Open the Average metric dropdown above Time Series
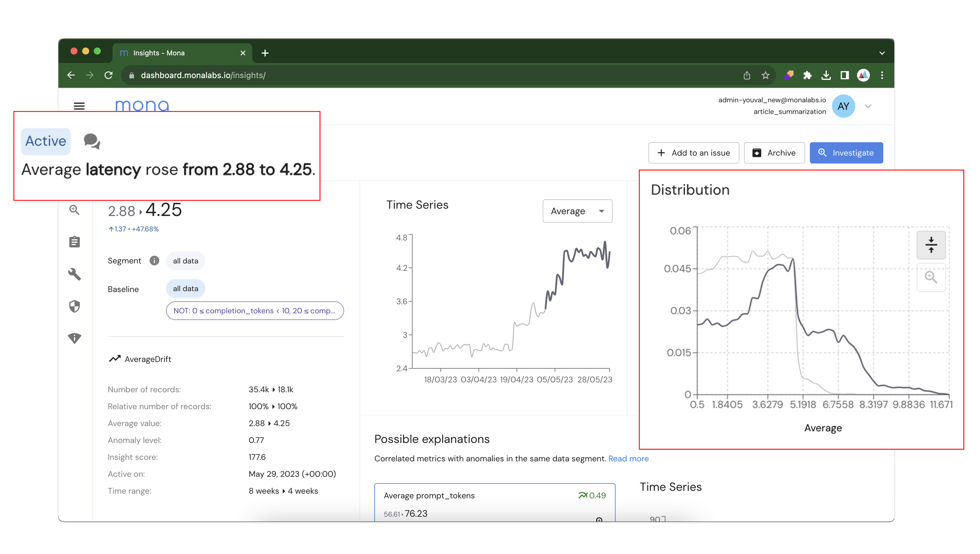980x554 pixels. (577, 211)
